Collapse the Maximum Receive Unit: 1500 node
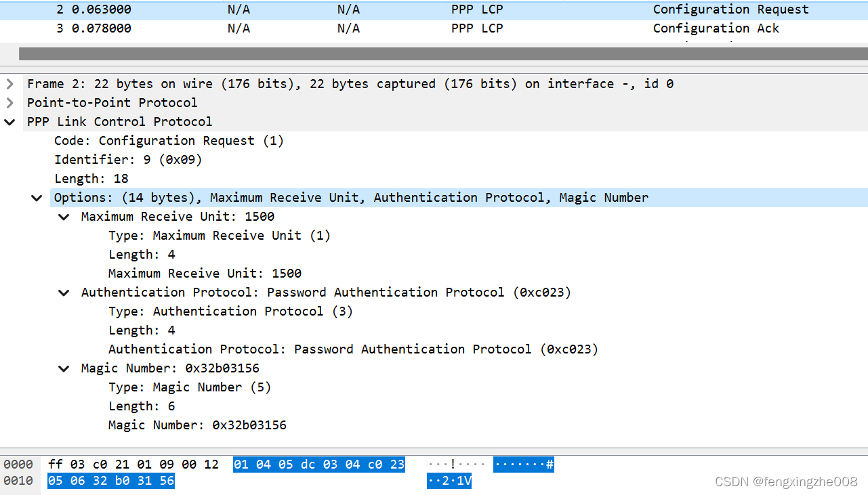The height and width of the screenshot is (495, 868). (64, 217)
